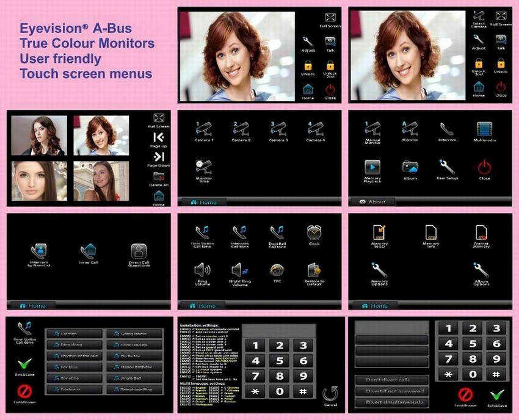Image resolution: width=519 pixels, height=420 pixels.
Task: Open Manual Monitor icon
Action: tap(372, 129)
